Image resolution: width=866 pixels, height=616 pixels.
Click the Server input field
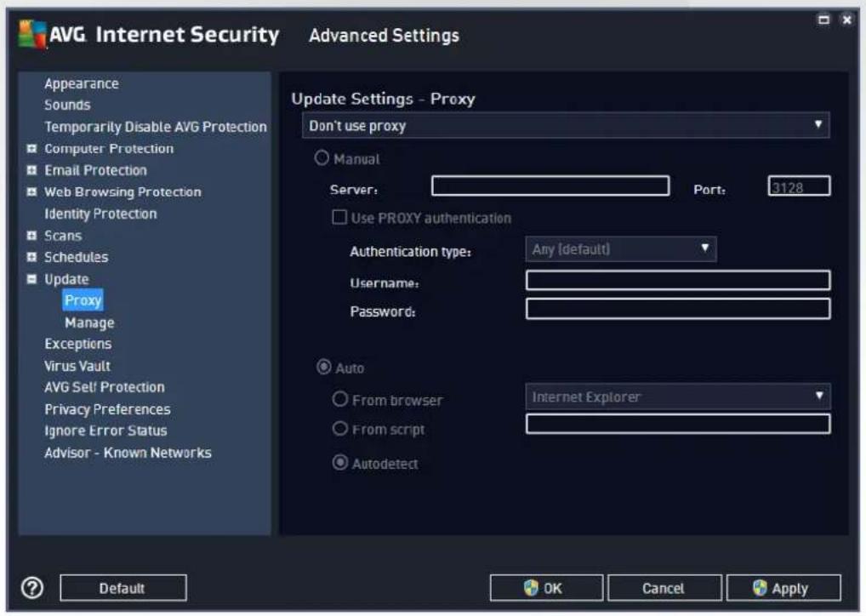click(x=550, y=185)
